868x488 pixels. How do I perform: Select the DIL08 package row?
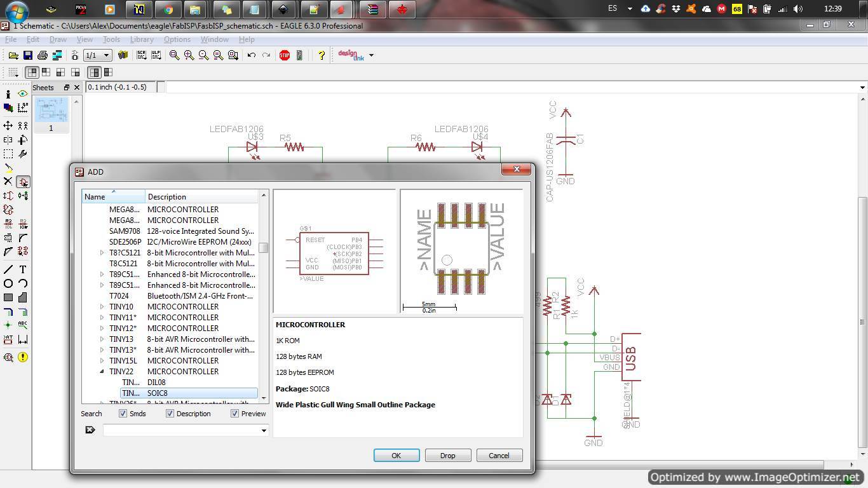click(x=189, y=382)
